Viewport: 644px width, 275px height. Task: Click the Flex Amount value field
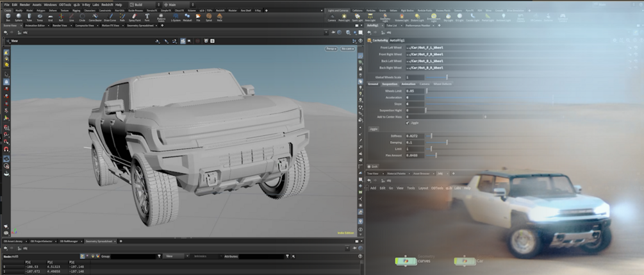click(x=415, y=155)
